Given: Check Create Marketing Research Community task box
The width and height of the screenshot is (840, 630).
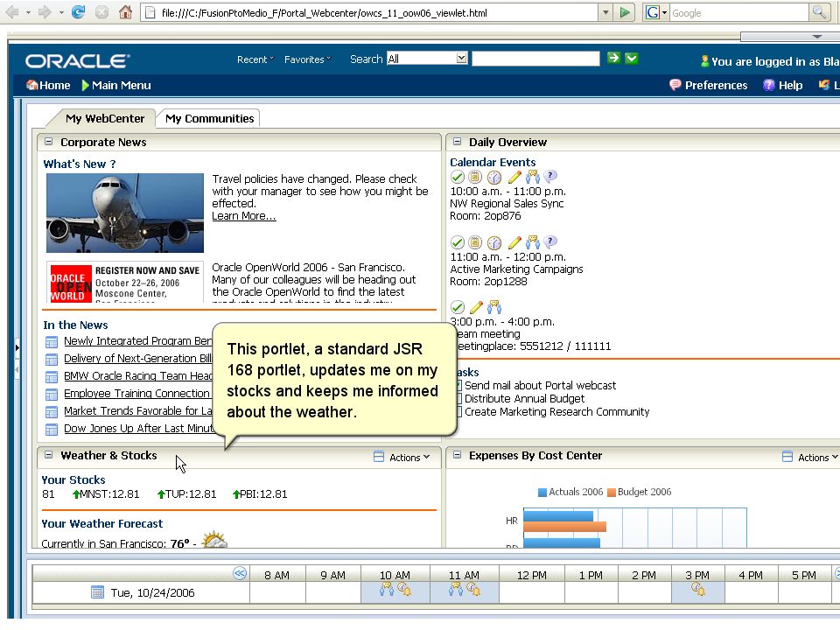Looking at the screenshot, I should pyautogui.click(x=458, y=411).
